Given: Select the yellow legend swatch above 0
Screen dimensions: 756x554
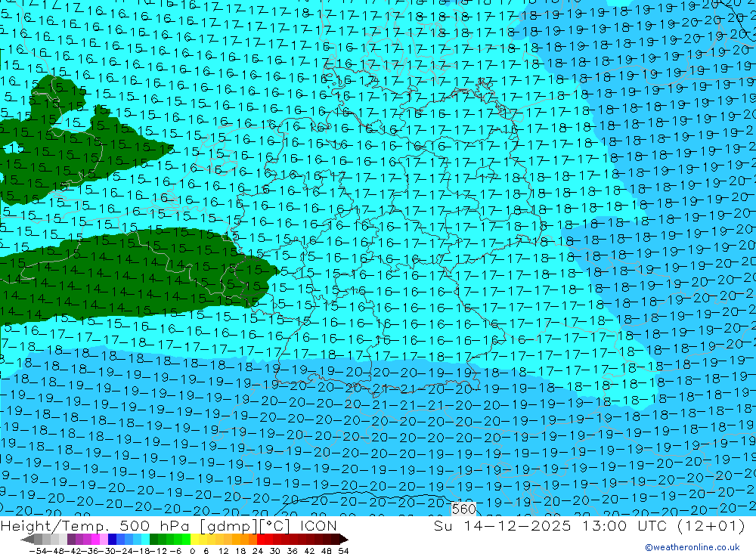Looking at the screenshot, I should tap(195, 540).
